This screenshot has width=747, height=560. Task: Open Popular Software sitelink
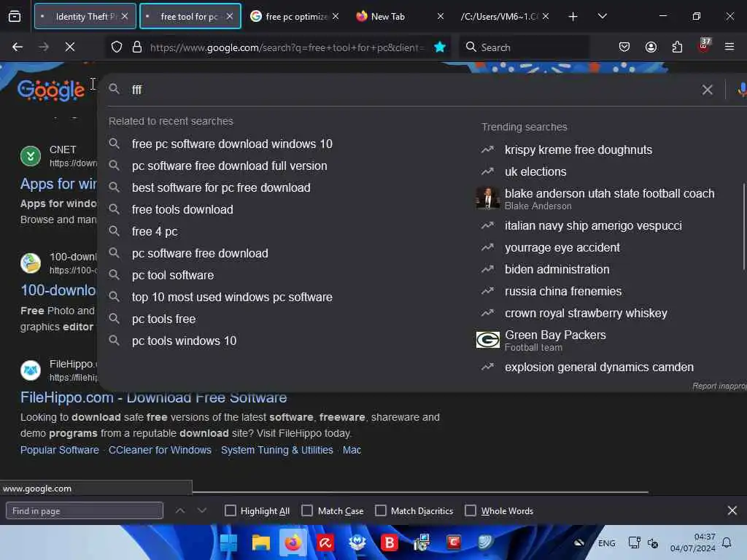[60, 450]
